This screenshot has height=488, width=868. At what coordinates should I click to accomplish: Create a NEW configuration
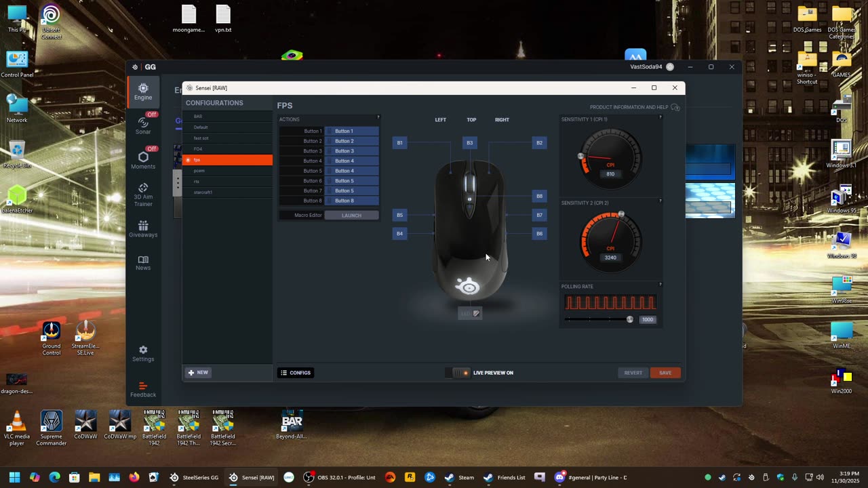198,373
